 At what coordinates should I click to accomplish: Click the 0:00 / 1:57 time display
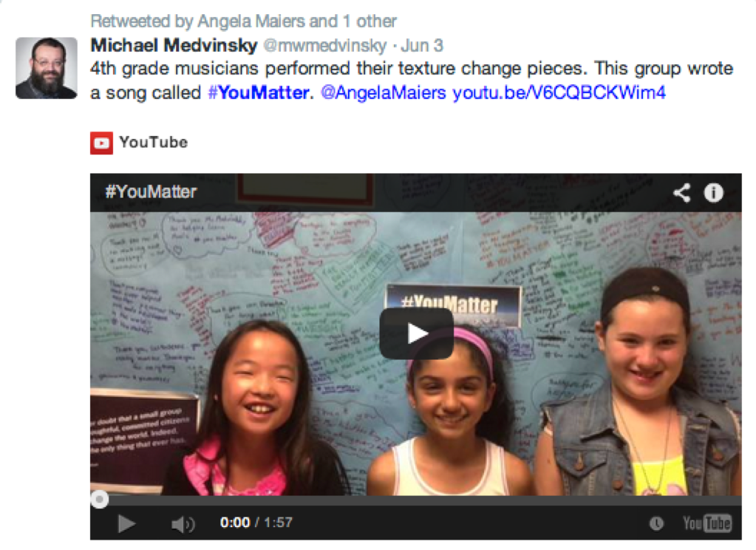pos(256,523)
